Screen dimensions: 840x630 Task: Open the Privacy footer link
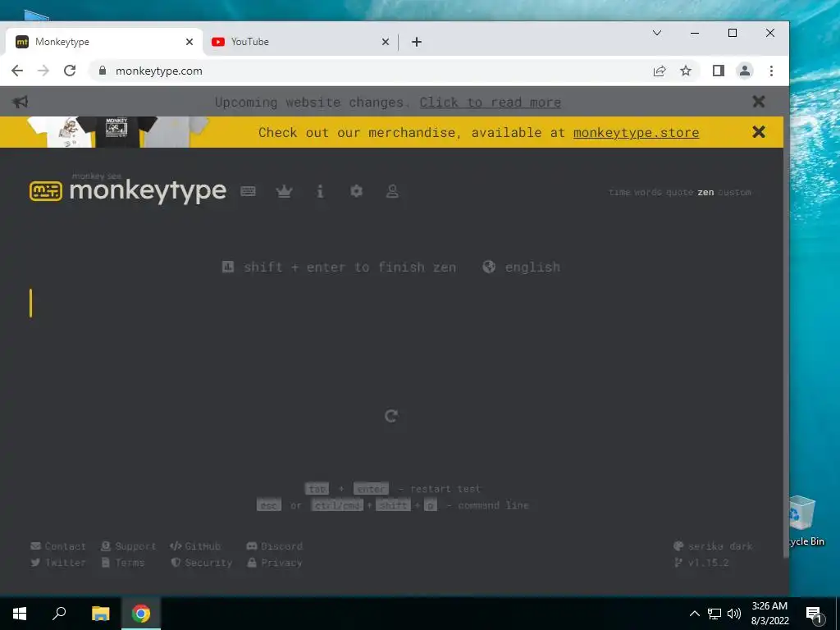pyautogui.click(x=274, y=563)
